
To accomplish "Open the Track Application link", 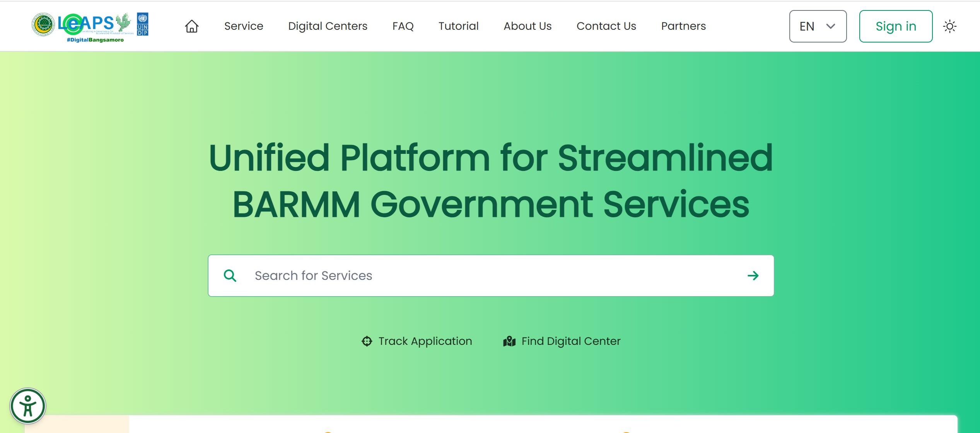I will point(425,341).
